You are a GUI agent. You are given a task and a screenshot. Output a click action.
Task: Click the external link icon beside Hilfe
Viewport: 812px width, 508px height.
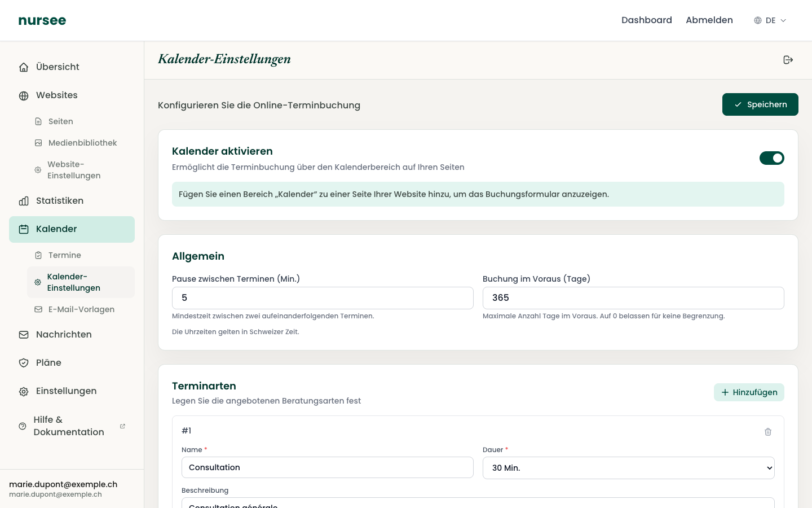click(122, 426)
